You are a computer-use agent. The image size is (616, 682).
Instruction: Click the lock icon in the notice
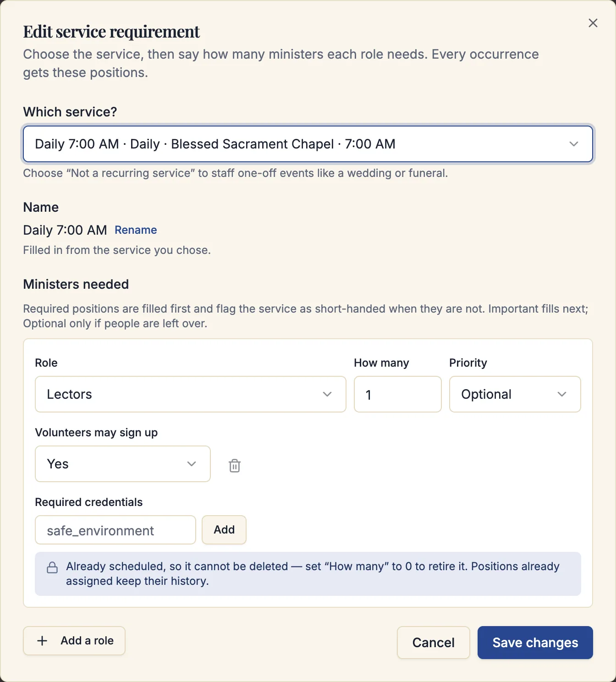click(53, 567)
